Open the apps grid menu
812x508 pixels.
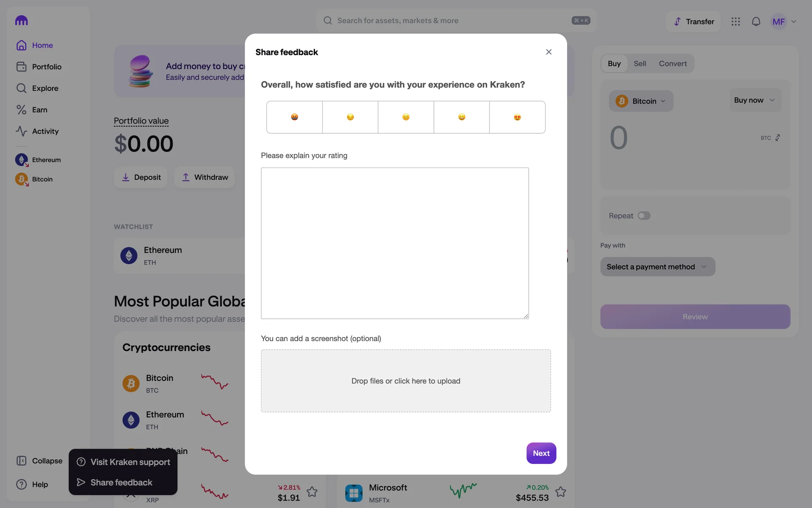coord(735,22)
